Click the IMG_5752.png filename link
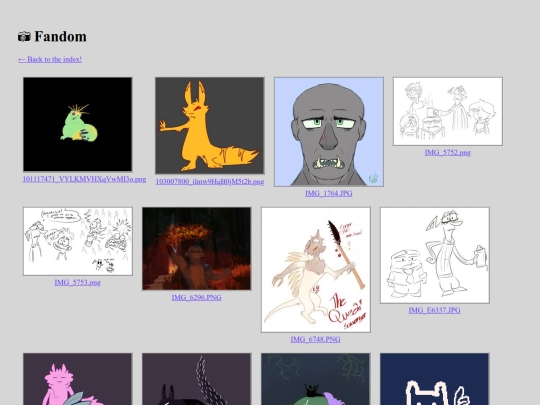540x405 pixels. click(x=448, y=152)
